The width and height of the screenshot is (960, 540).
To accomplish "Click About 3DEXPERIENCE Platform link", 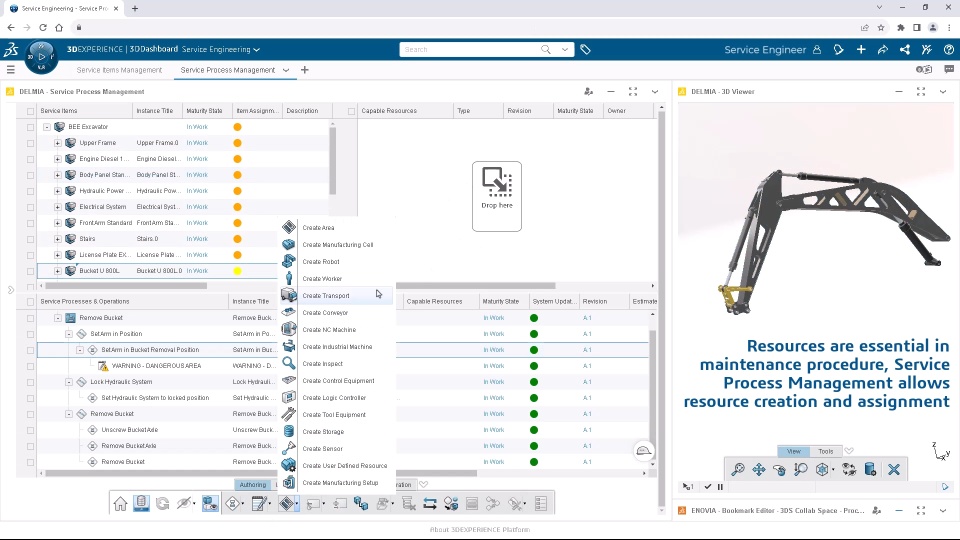I will [x=480, y=530].
